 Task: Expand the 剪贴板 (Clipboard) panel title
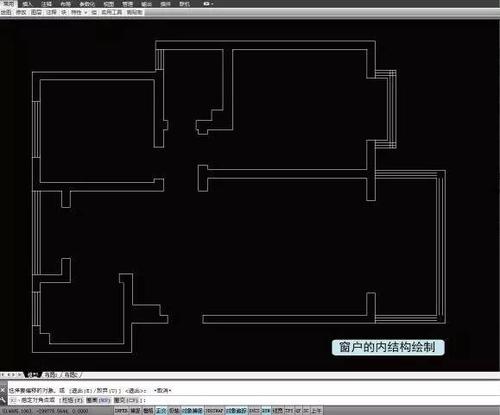pyautogui.click(x=135, y=12)
